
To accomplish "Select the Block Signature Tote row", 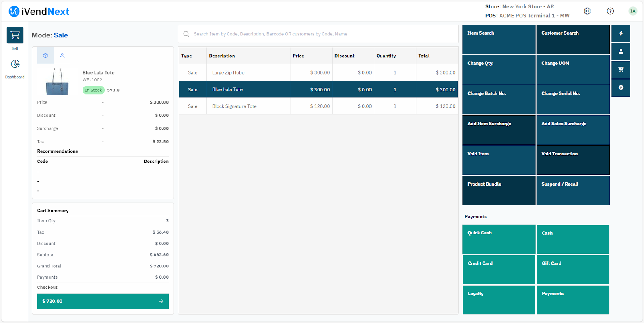I will pos(318,106).
